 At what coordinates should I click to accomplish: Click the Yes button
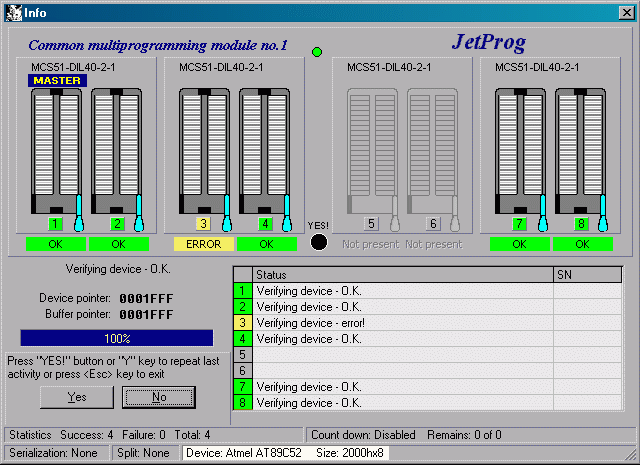tap(76, 397)
